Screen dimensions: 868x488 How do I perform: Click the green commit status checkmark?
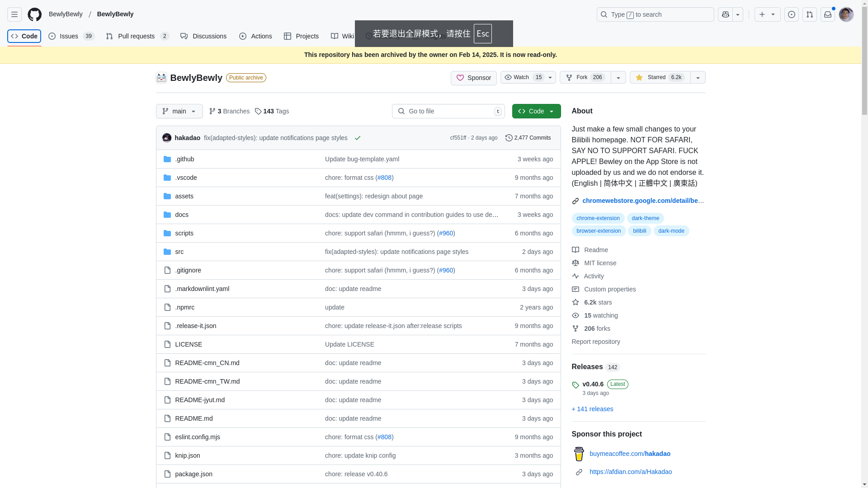pyautogui.click(x=358, y=138)
